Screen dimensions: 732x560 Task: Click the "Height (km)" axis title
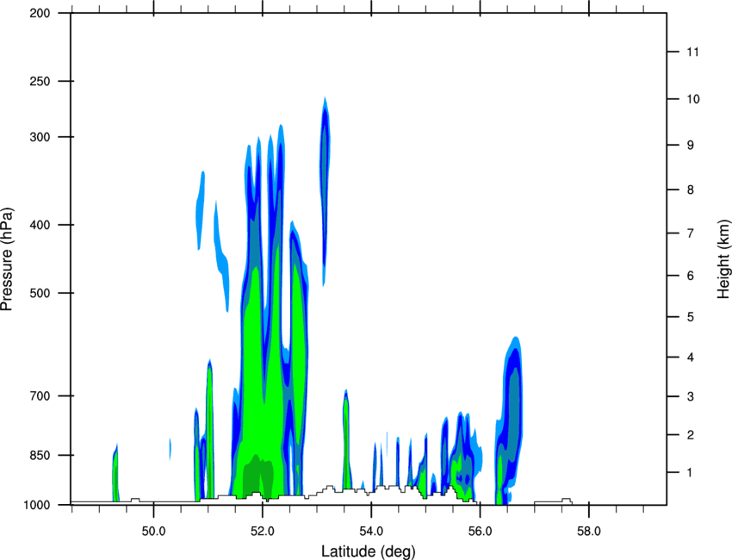[x=723, y=259]
